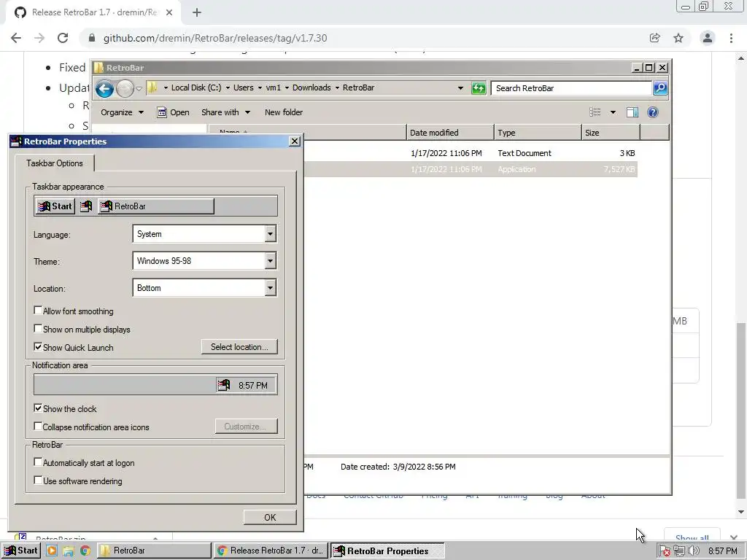Open a new Chrome tab
The width and height of the screenshot is (747, 560).
197,13
